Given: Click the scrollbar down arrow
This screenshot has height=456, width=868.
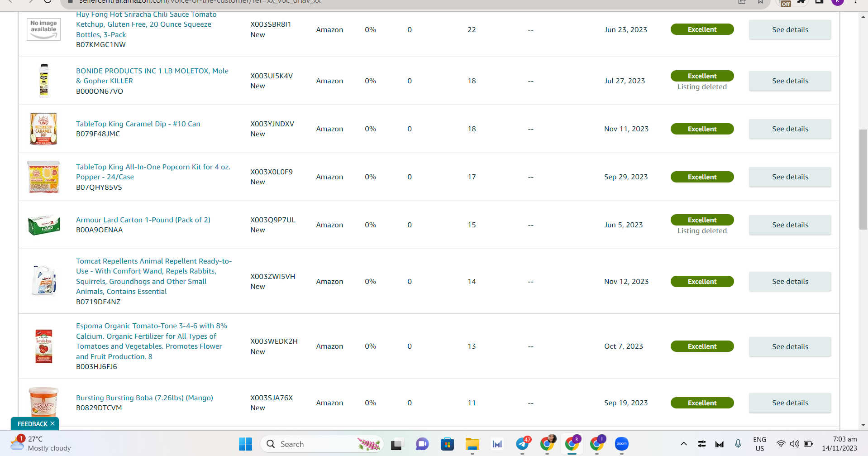Looking at the screenshot, I should click(x=863, y=425).
